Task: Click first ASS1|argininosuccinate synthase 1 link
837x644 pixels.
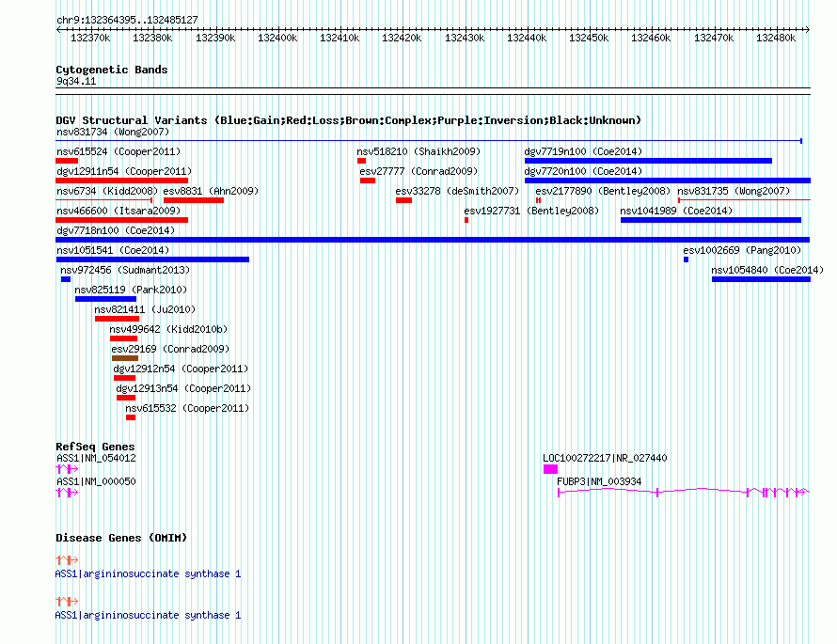Action: click(x=148, y=573)
